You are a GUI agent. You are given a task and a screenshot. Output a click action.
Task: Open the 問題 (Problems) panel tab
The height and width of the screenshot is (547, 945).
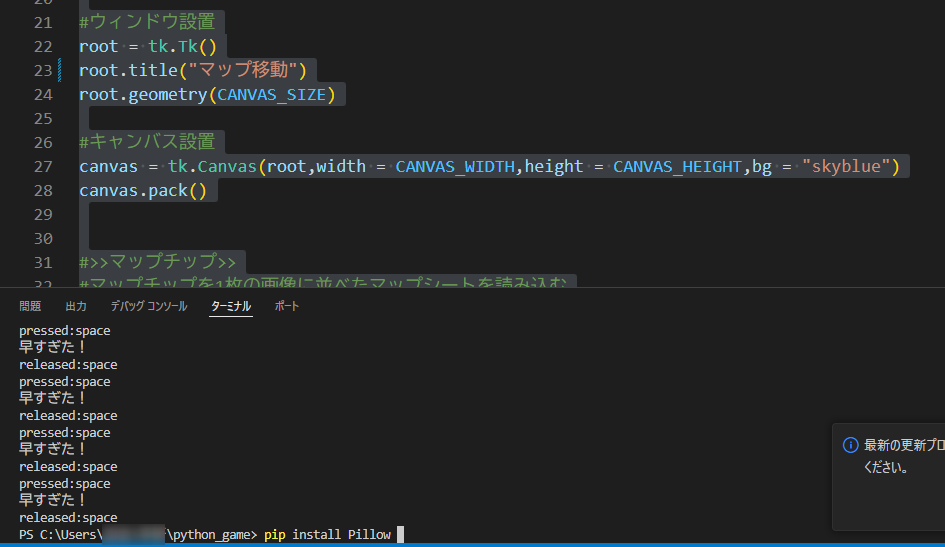coord(30,306)
